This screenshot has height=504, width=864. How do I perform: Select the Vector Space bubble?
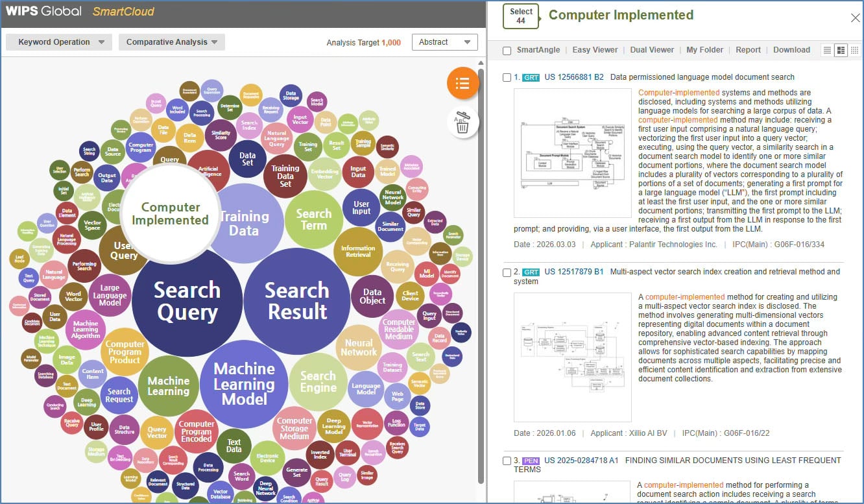pyautogui.click(x=92, y=225)
